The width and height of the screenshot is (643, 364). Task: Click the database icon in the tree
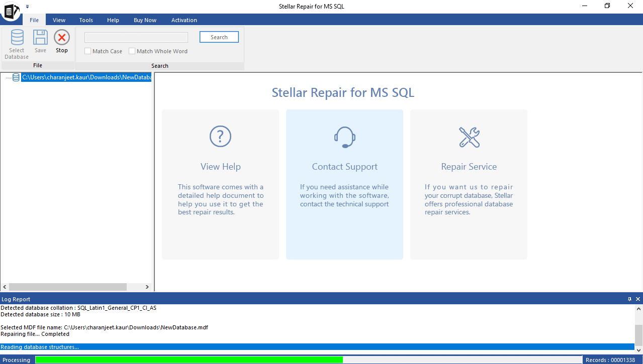(x=16, y=77)
